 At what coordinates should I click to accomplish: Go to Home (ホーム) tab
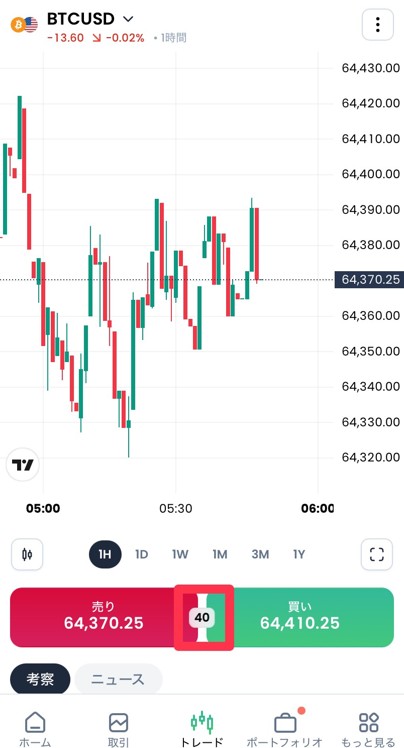pyautogui.click(x=35, y=729)
